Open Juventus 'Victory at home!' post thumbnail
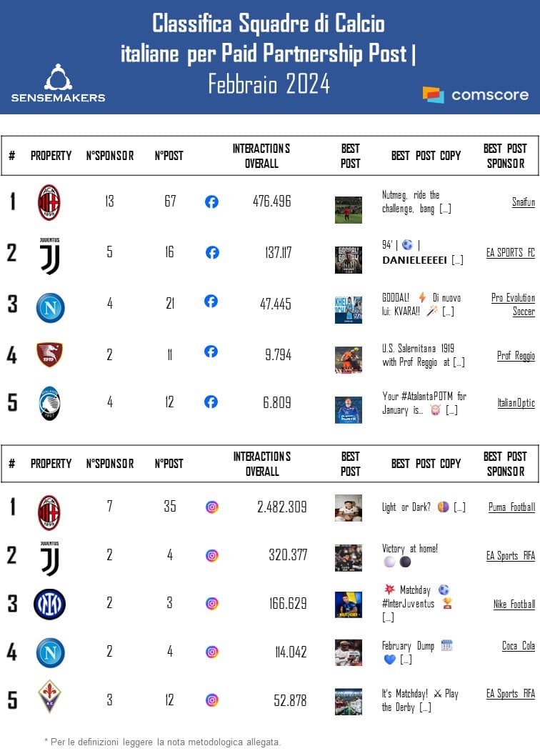Screen dimensions: 540x756 coord(349,557)
